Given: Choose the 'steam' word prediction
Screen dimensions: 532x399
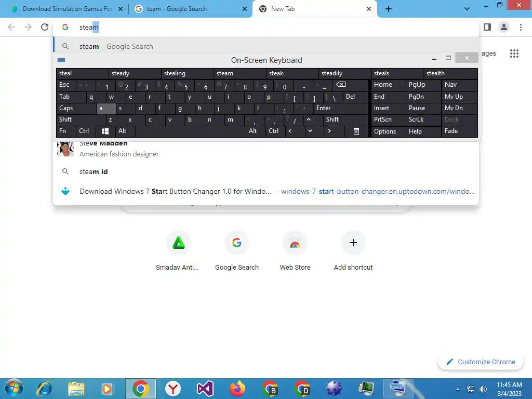Looking at the screenshot, I should pos(240,73).
